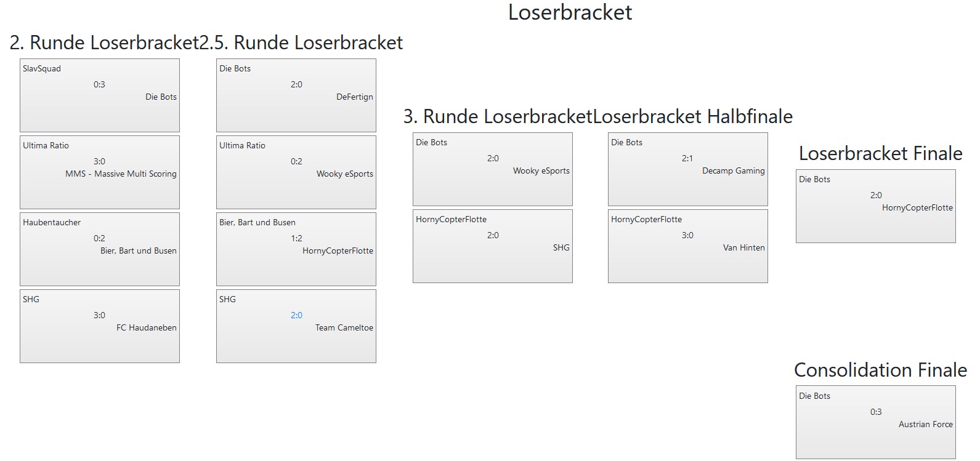Viewport: 980px width, 461px height.
Task: Open the SlavSquad vs Die Bots match
Action: [x=100, y=95]
